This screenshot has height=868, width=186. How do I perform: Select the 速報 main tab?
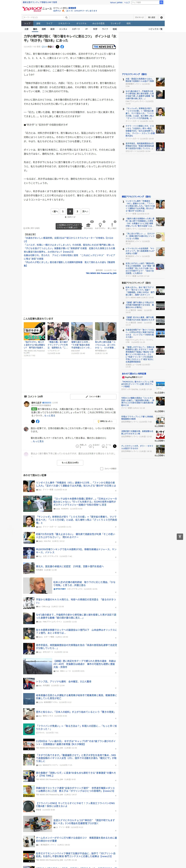[38, 24]
